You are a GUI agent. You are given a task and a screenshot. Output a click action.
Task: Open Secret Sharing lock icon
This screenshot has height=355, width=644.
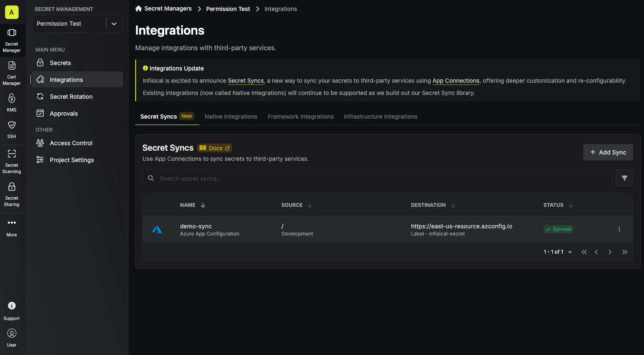click(x=12, y=187)
